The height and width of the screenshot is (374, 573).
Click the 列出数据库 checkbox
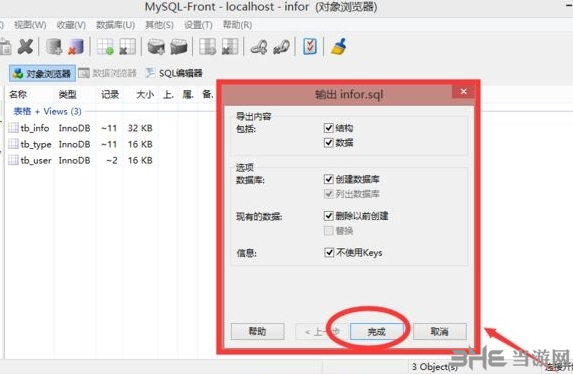tap(329, 193)
